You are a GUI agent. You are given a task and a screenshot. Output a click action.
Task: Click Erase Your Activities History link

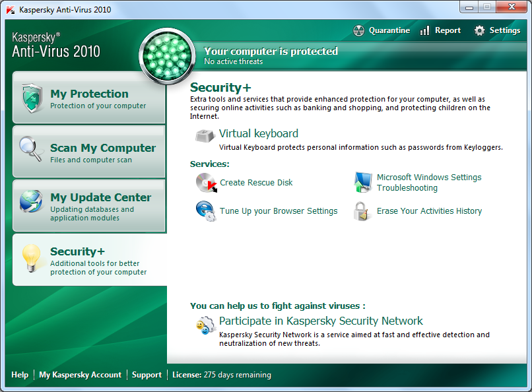pos(429,211)
